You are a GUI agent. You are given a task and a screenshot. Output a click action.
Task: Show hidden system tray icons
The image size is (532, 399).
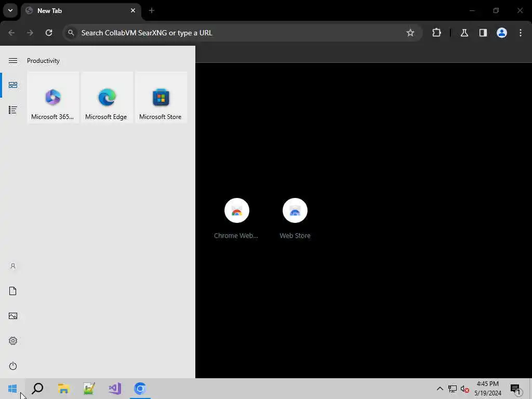(x=440, y=389)
